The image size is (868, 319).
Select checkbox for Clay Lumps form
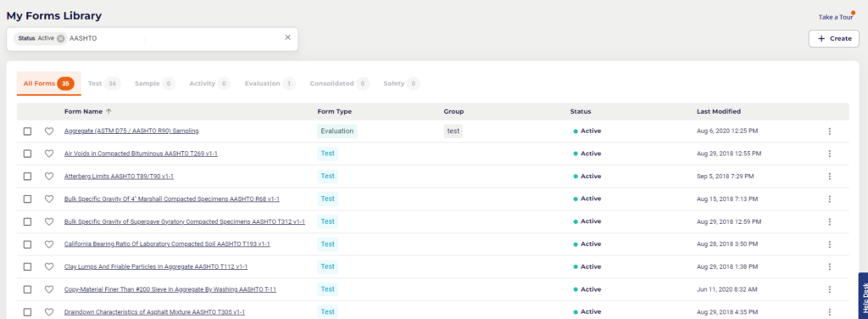[x=27, y=266]
